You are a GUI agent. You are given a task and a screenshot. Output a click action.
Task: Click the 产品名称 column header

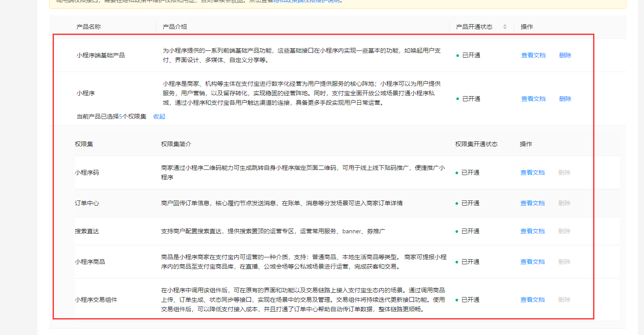[x=88, y=27]
